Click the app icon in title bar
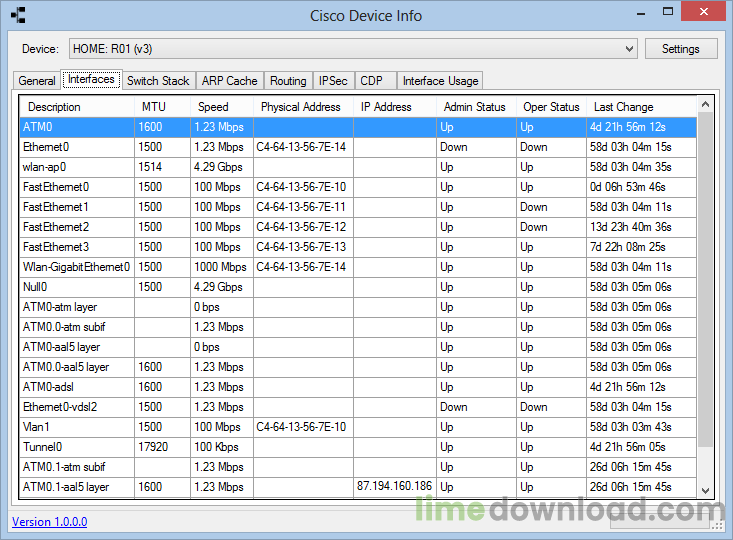 pos(18,15)
